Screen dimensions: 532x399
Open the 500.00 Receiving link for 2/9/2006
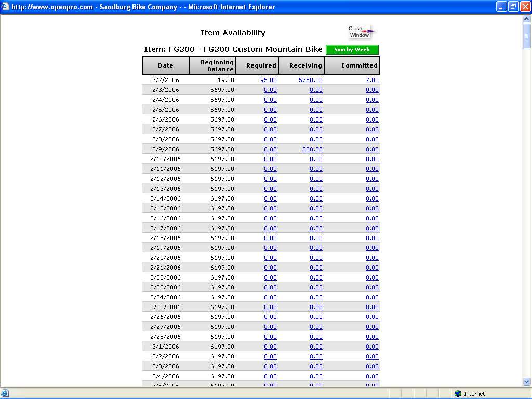tap(312, 149)
